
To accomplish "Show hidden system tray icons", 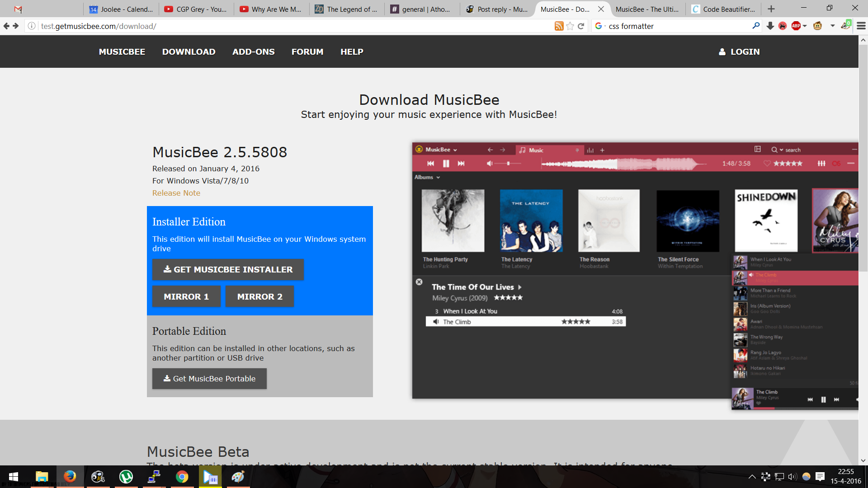I will point(752,477).
